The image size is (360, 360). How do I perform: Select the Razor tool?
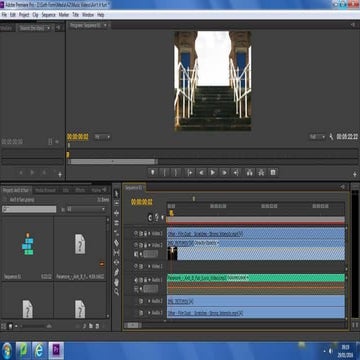[117, 242]
